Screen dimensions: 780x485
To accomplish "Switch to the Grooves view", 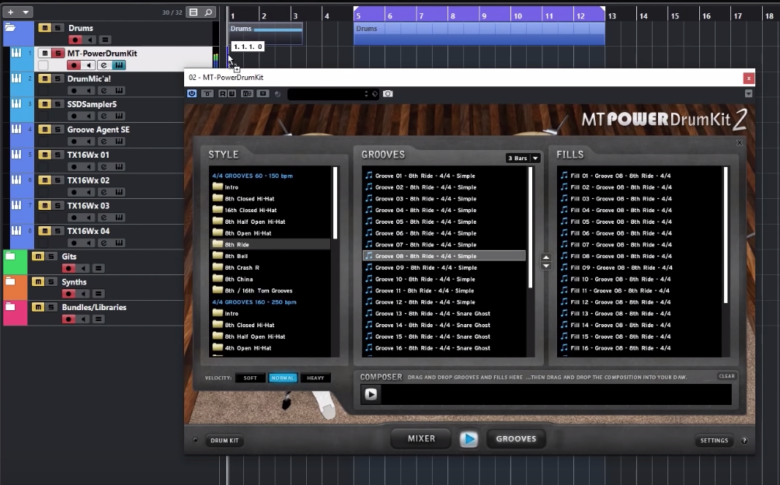I will [x=516, y=439].
